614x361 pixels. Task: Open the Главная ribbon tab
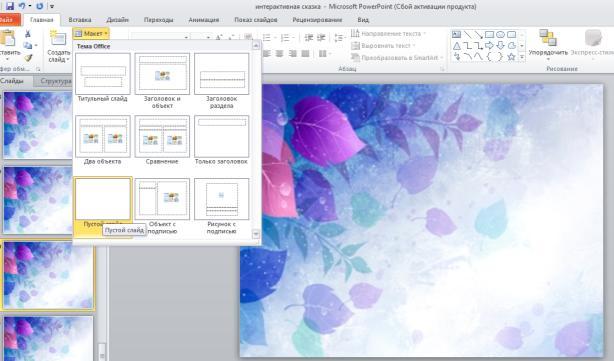(42, 20)
